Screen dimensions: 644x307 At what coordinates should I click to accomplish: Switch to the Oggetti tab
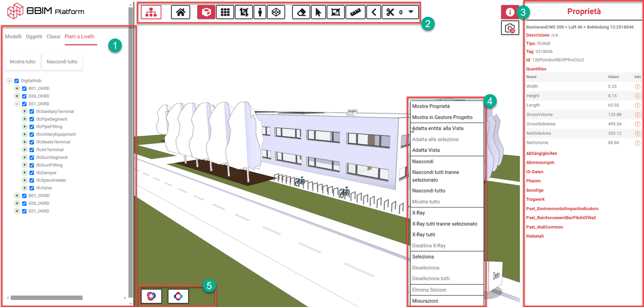pos(34,37)
